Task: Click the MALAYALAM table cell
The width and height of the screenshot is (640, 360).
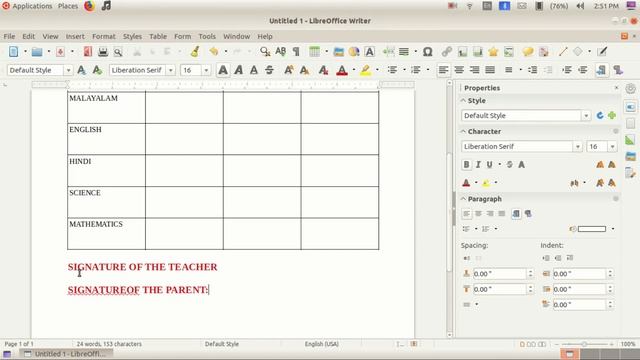Action: 107,107
